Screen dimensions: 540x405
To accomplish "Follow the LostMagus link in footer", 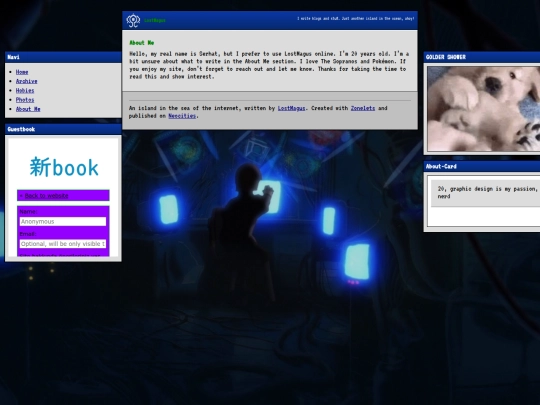I will pos(291,108).
